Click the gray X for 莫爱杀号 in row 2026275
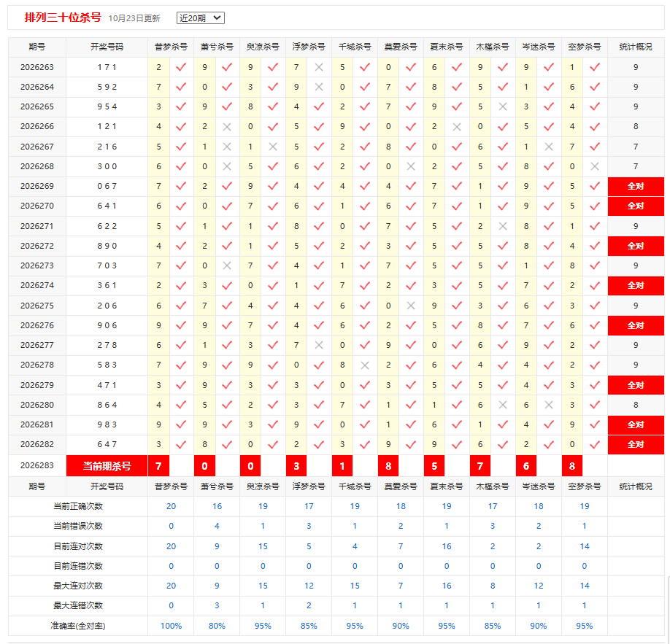The height and width of the screenshot is (644, 670). click(x=411, y=306)
